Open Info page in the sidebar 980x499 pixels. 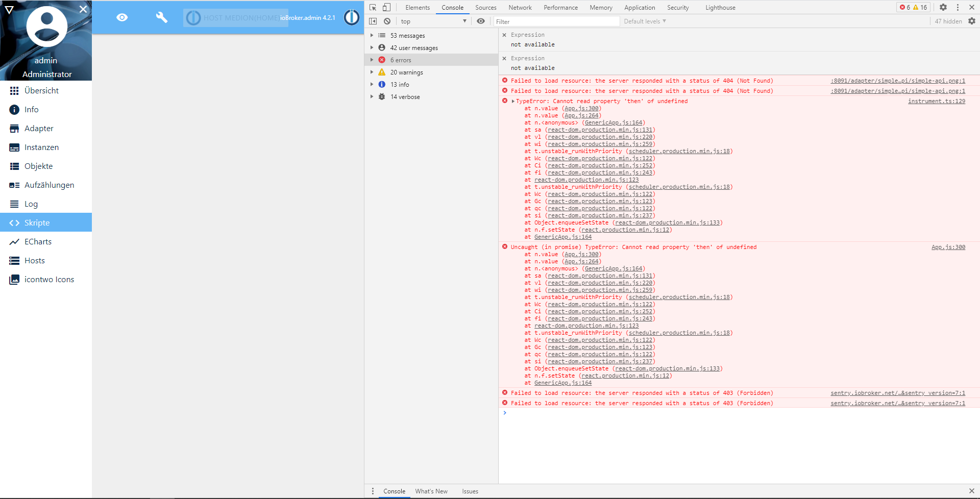pyautogui.click(x=46, y=110)
